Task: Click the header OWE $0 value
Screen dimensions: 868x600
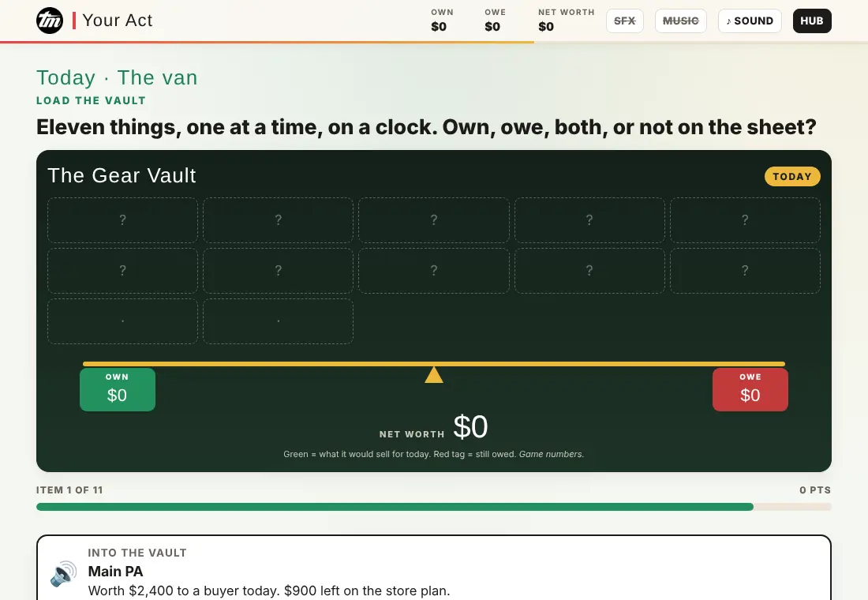Action: tap(492, 27)
